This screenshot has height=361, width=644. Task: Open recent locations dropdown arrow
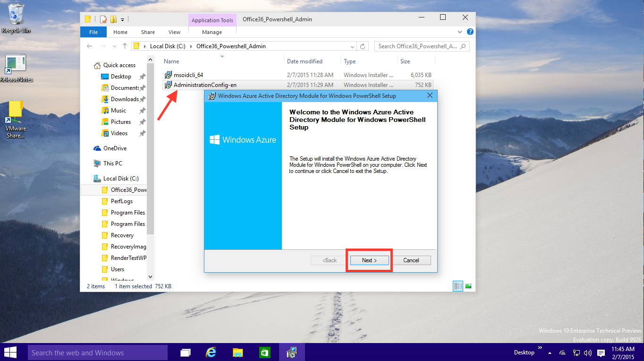coord(114,46)
